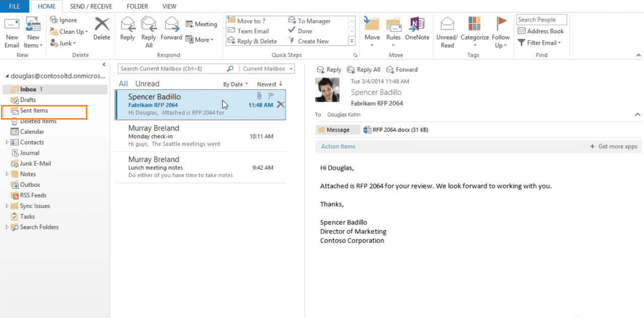Open the Move dropdown in ribbon
The width and height of the screenshot is (644, 318).
(x=372, y=33)
